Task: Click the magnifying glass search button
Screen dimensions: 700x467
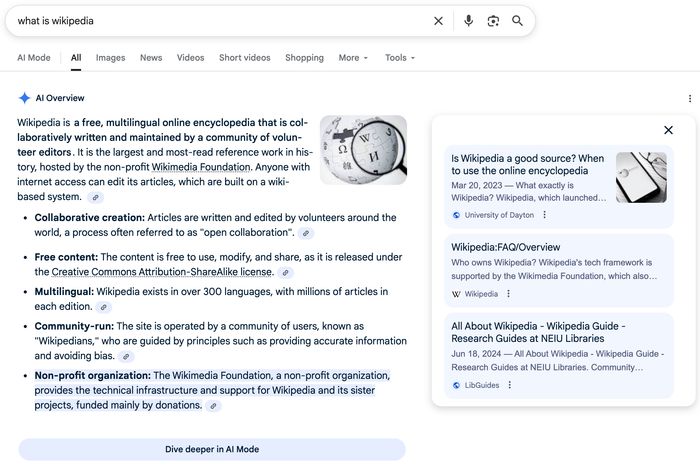Action: tap(518, 21)
